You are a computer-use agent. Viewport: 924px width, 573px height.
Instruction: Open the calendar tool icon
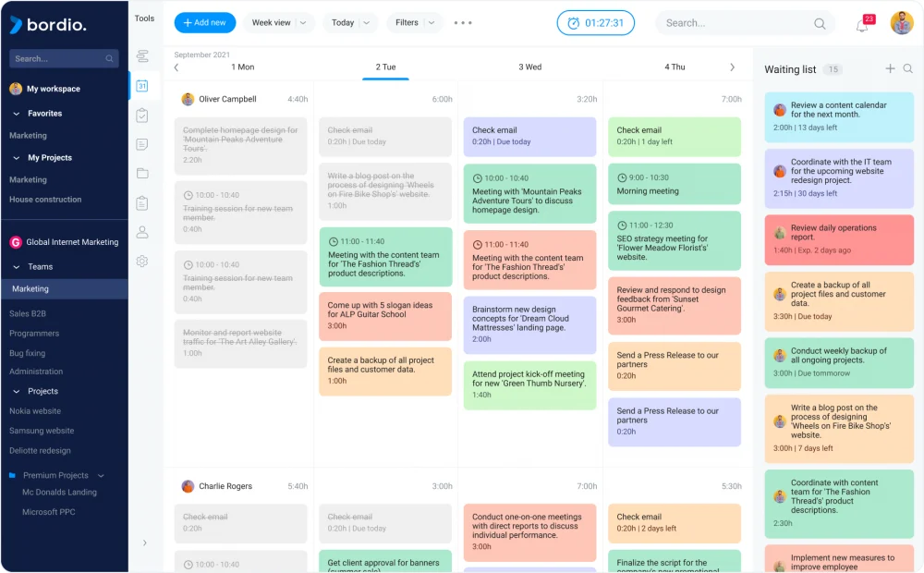[142, 85]
